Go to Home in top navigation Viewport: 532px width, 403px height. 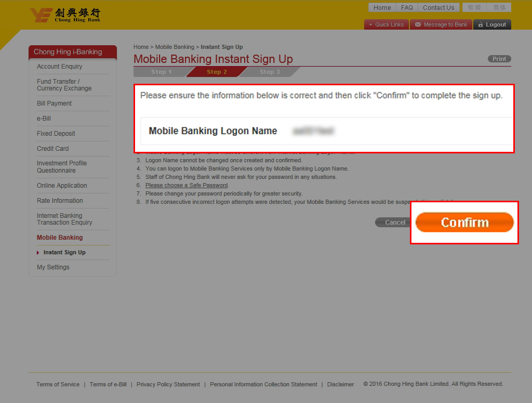tap(382, 7)
